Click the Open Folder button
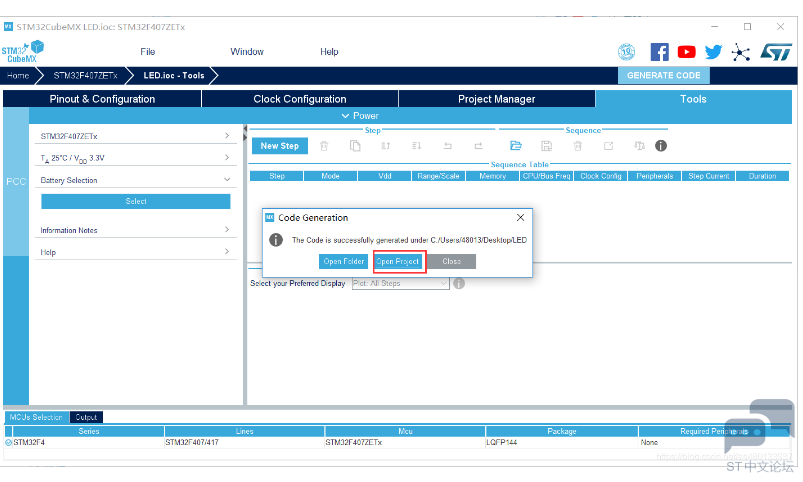The width and height of the screenshot is (803, 482). [344, 261]
